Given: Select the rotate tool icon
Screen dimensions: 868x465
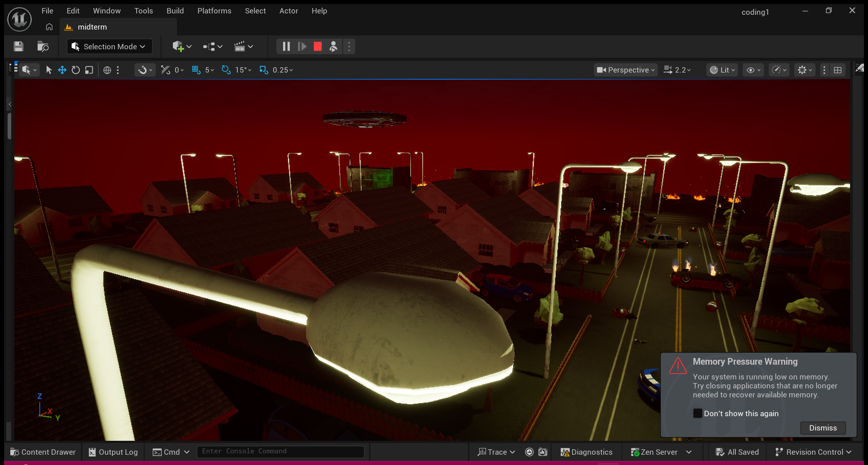Looking at the screenshot, I should (x=76, y=70).
